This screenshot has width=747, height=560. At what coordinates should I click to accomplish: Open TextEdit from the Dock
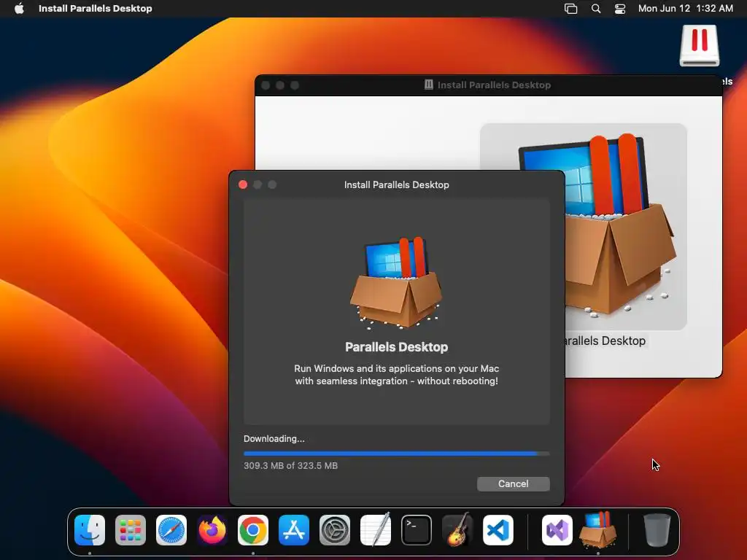coord(376,530)
